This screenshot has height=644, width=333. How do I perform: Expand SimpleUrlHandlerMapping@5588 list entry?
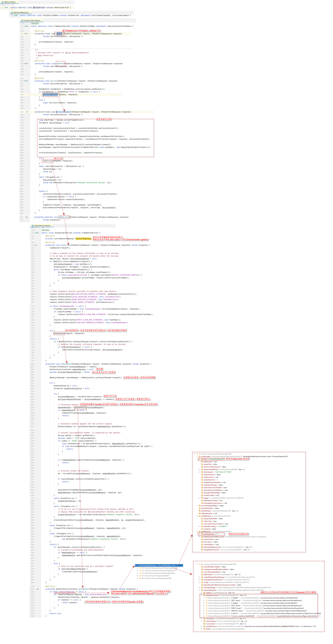tap(137, 578)
